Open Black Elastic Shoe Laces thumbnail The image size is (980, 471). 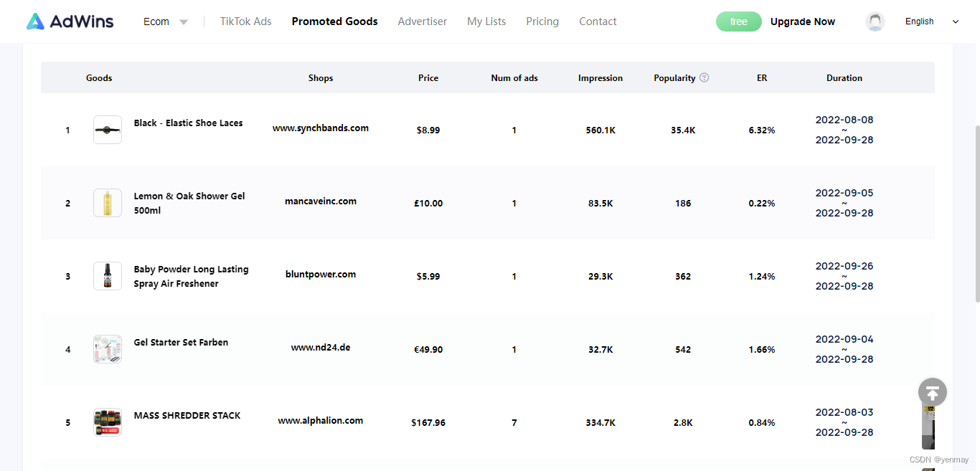pyautogui.click(x=108, y=130)
